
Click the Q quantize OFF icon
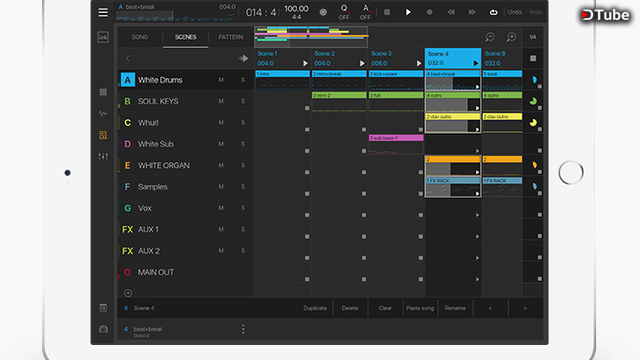pyautogui.click(x=344, y=12)
